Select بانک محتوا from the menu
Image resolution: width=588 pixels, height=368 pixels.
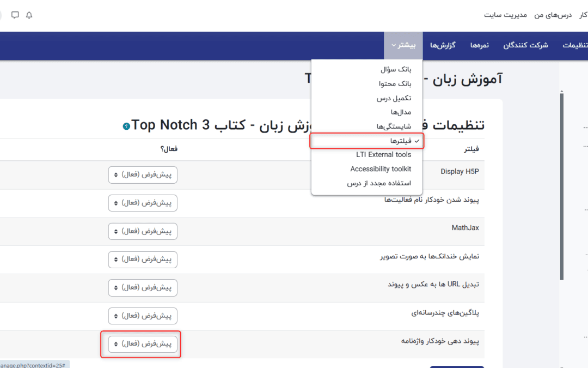395,84
